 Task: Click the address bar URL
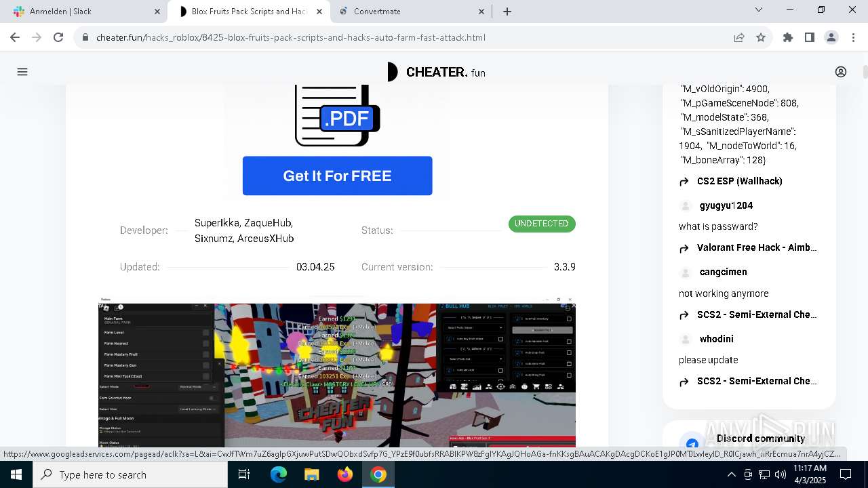(291, 37)
